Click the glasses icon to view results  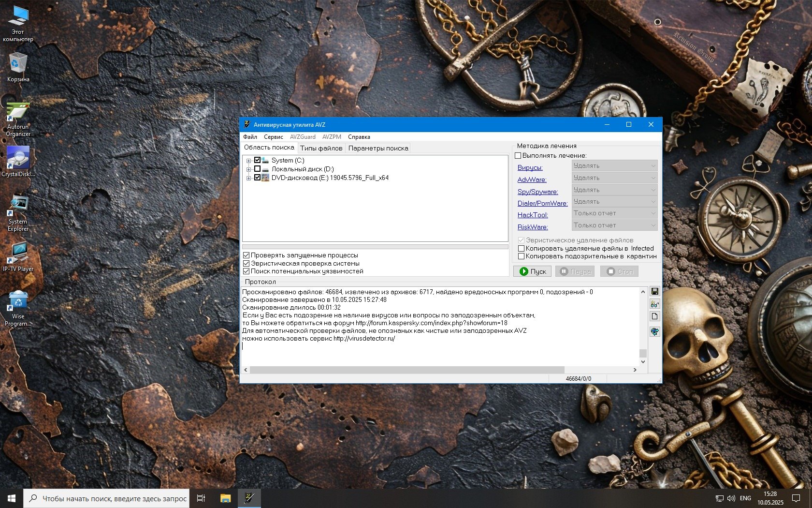pos(654,304)
